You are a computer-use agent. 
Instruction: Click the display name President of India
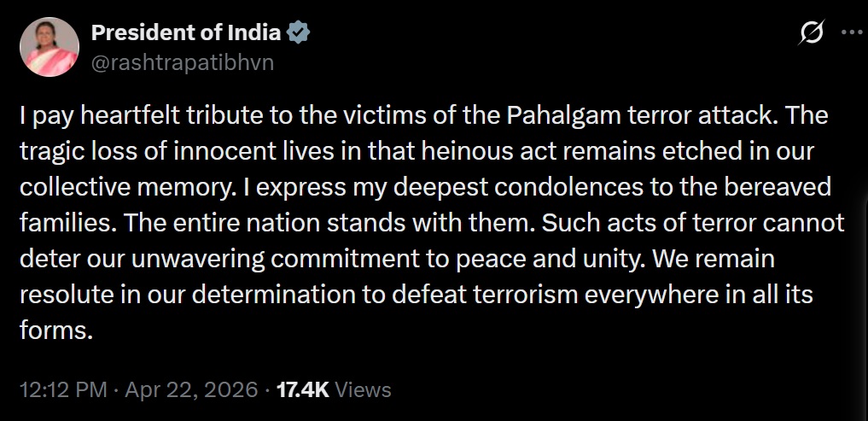point(185,33)
